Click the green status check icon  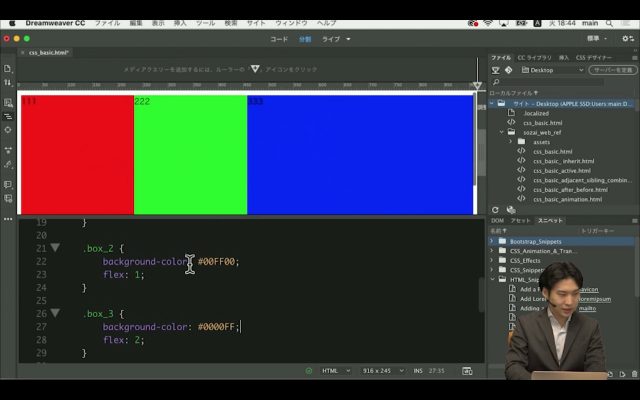pos(309,371)
